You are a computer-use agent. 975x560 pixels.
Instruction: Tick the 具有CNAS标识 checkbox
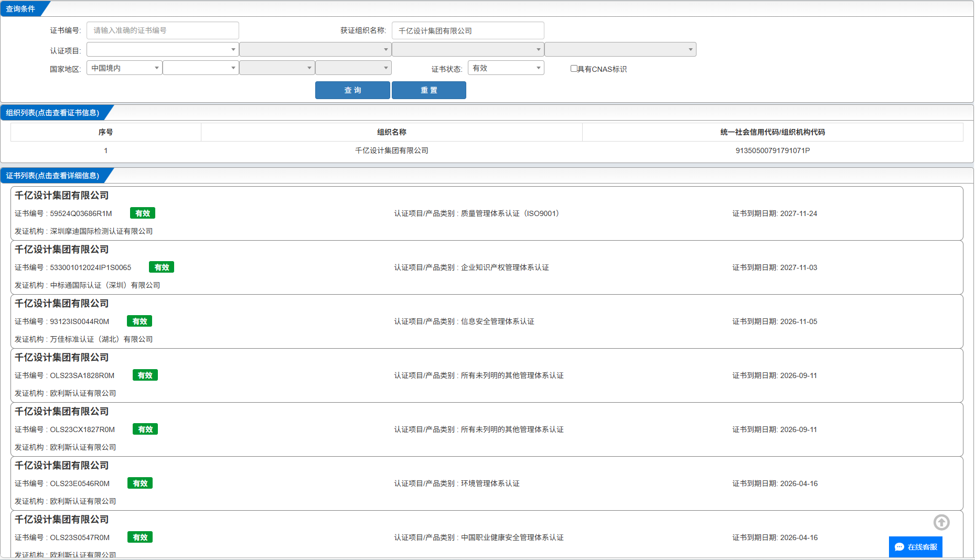click(x=574, y=68)
